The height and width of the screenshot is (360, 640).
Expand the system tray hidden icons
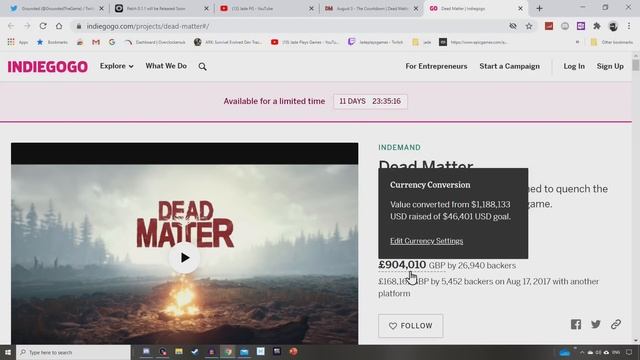pos(582,352)
